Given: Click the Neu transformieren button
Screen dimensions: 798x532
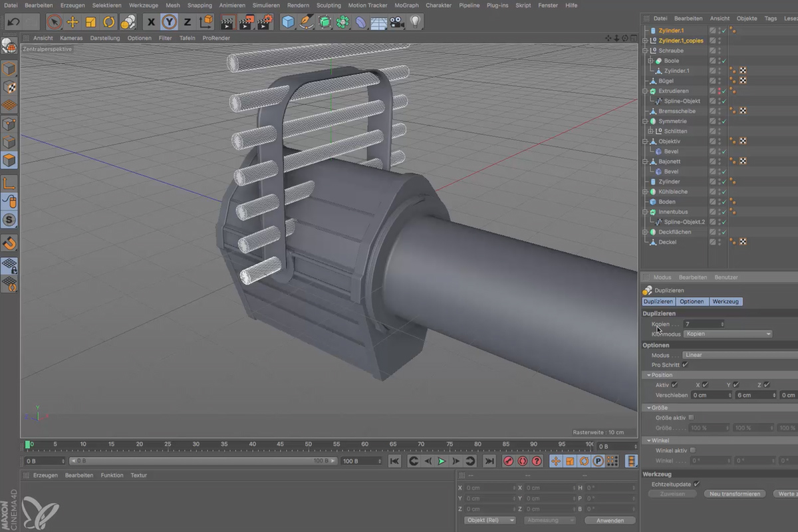Looking at the screenshot, I should click(x=734, y=494).
